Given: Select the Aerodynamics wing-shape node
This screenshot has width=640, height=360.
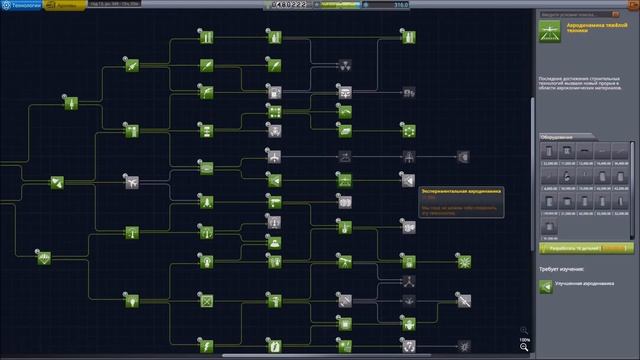Looking at the screenshot, I should pyautogui.click(x=207, y=168).
